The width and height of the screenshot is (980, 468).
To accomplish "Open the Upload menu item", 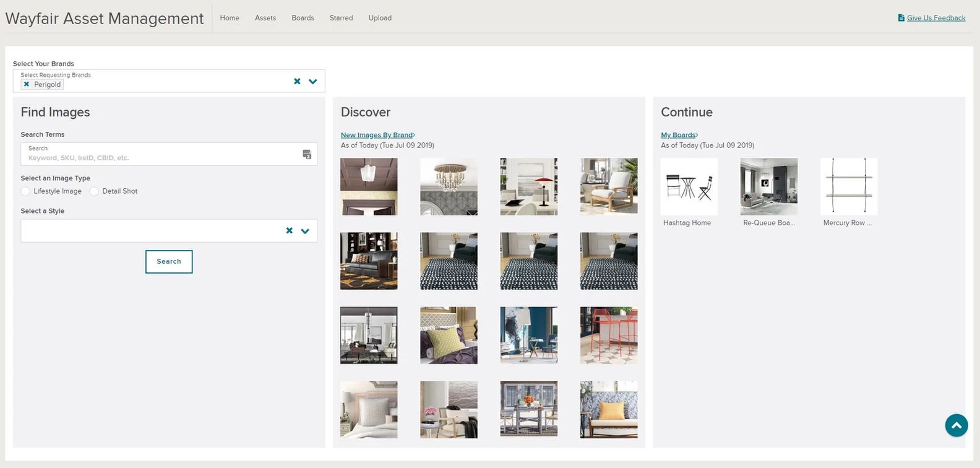I will pos(380,18).
